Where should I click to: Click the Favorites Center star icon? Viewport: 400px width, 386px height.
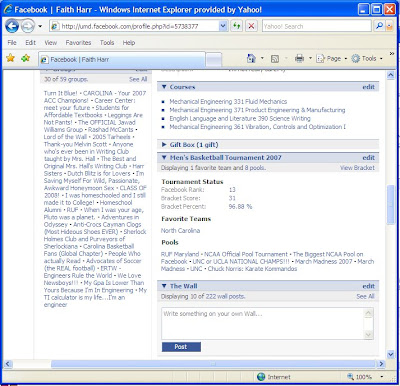(x=11, y=58)
